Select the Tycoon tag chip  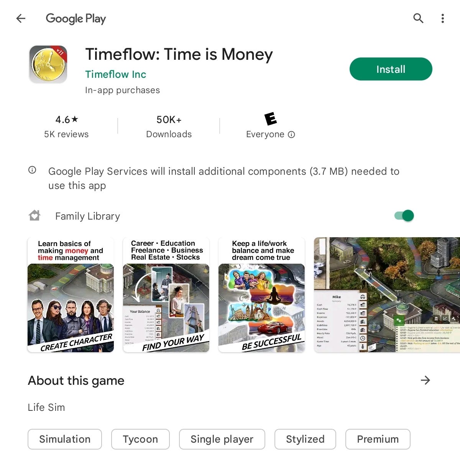pos(140,439)
